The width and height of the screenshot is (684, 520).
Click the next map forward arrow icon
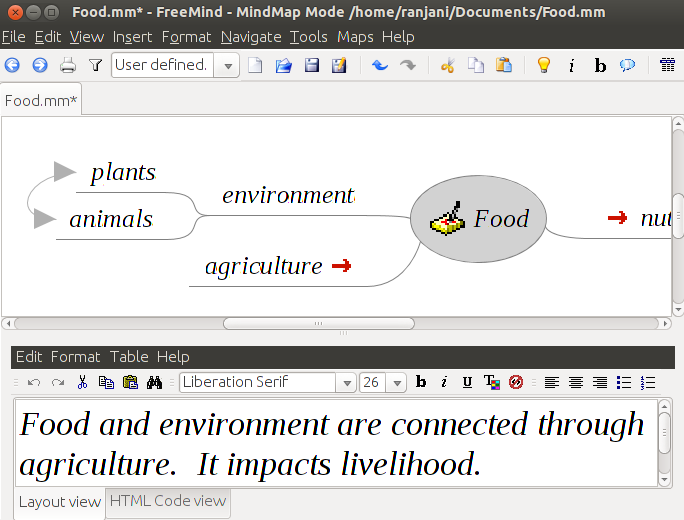[x=40, y=65]
